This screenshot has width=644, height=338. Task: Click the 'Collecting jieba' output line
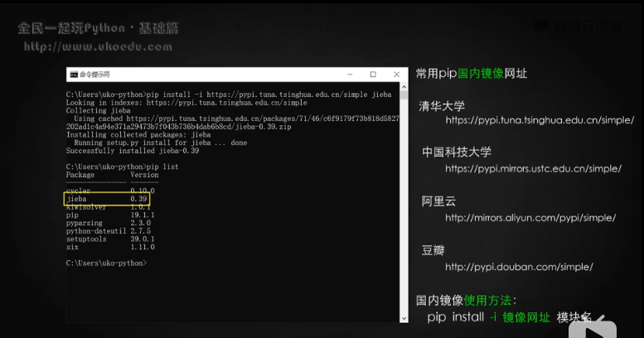pyautogui.click(x=99, y=111)
